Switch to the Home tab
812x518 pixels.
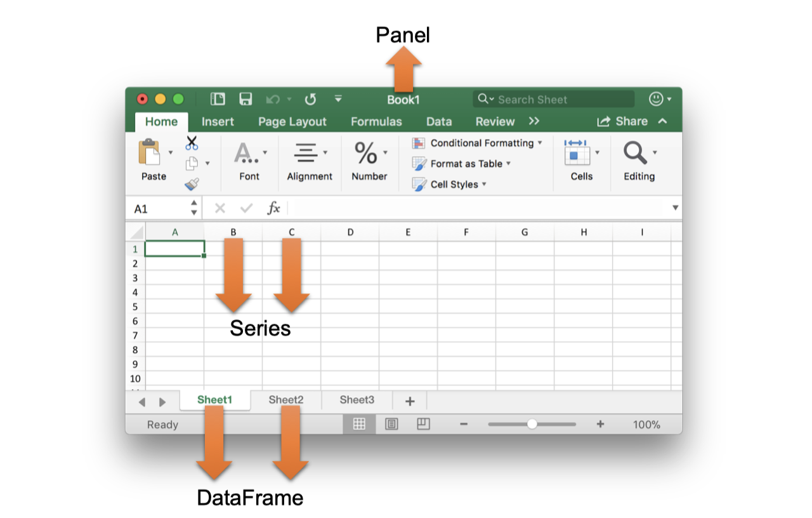(161, 122)
